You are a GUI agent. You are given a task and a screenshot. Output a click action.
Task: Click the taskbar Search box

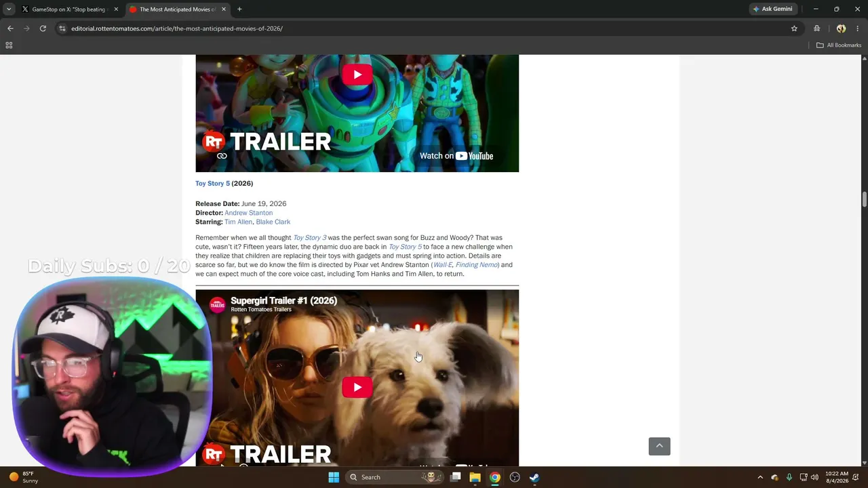(x=393, y=477)
